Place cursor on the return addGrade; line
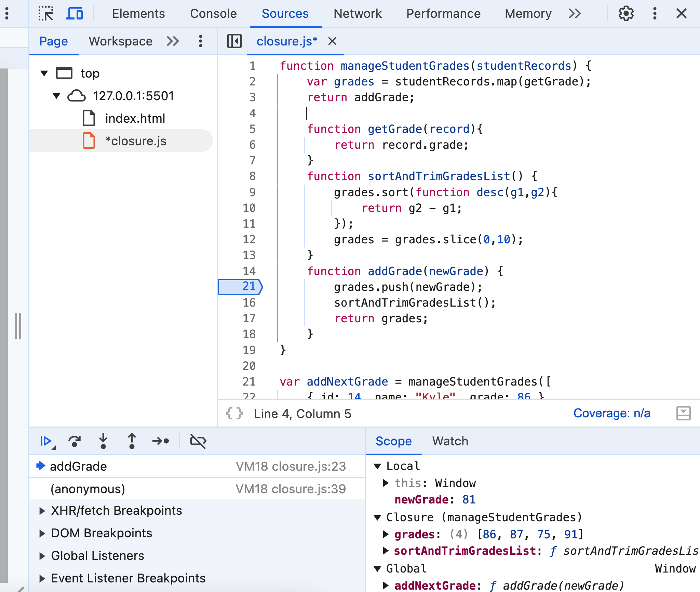This screenshot has width=700, height=592. pos(361,98)
